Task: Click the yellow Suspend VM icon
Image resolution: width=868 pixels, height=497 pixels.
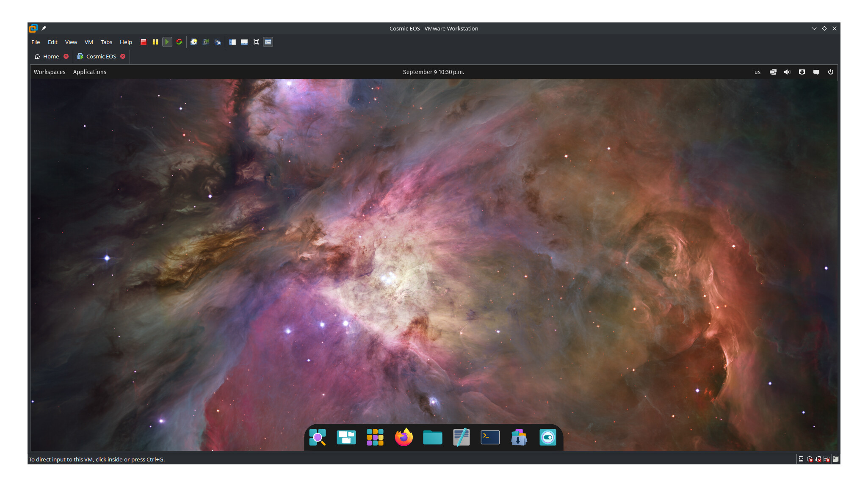Action: point(155,42)
